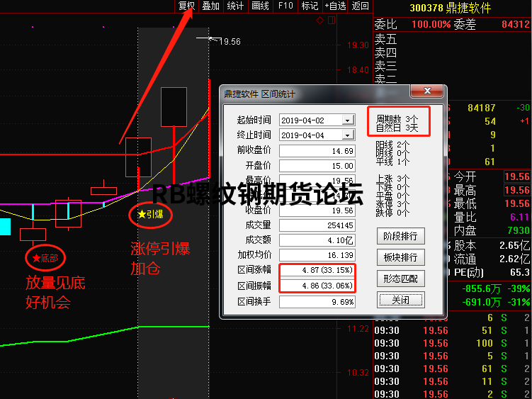Click the ★底部 chart marker
The height and width of the screenshot is (399, 532).
coord(45,258)
